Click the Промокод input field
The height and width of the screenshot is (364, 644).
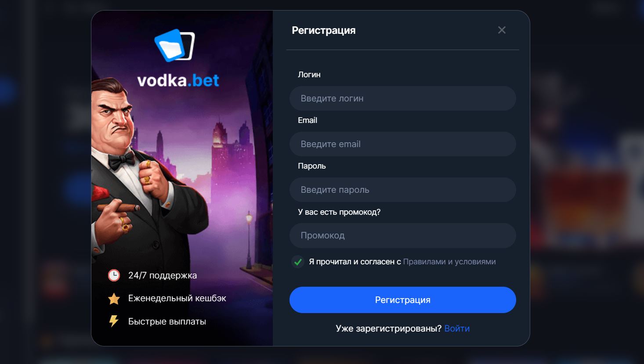coord(402,236)
